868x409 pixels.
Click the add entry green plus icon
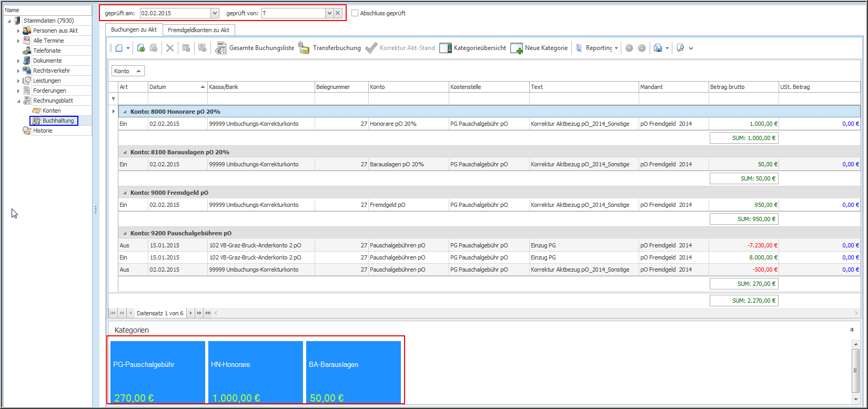[141, 48]
